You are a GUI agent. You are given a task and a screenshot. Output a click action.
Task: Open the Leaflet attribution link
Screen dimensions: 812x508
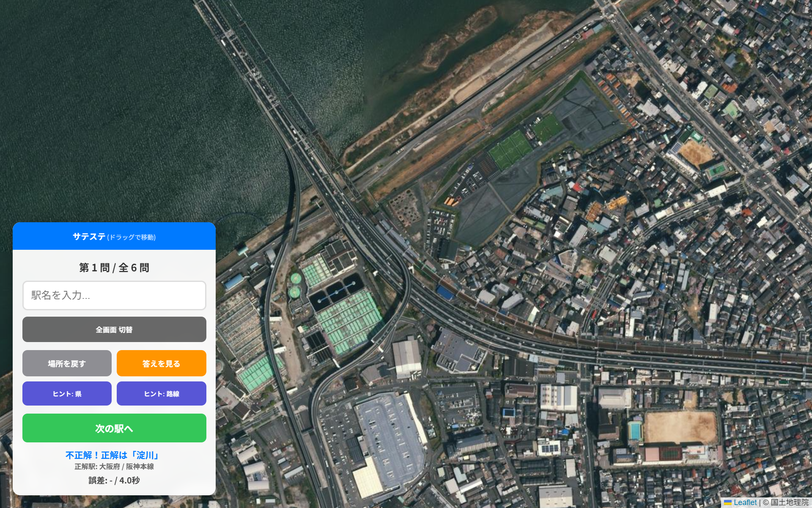click(745, 502)
